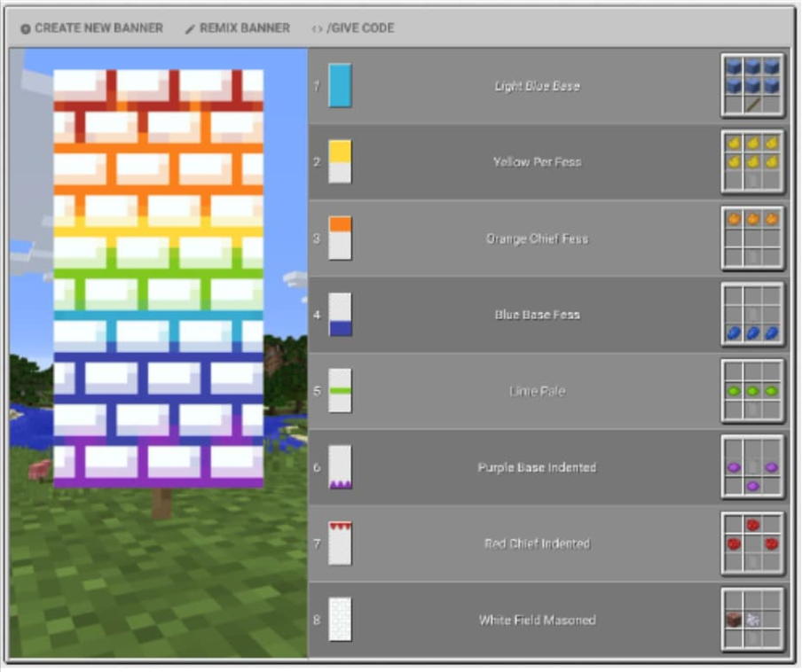The height and width of the screenshot is (672, 802).
Task: Click the Create New Banner button
Action: point(91,28)
